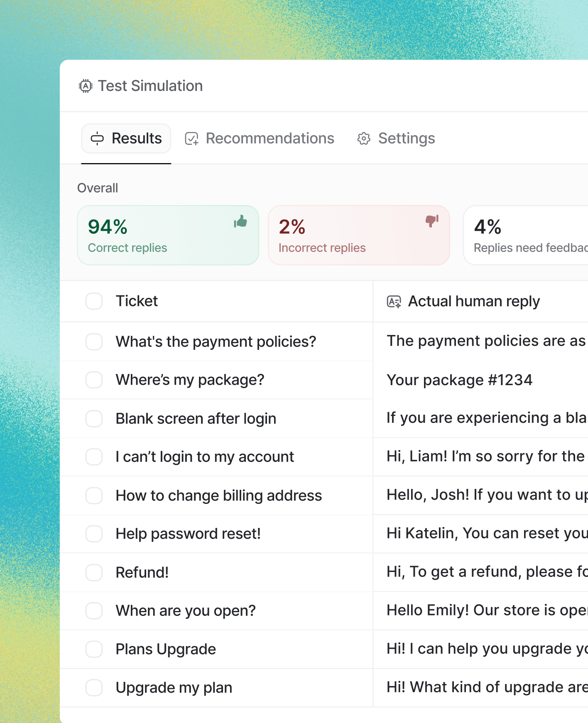Click the Actual human reply column icon
This screenshot has width=588, height=723.
pos(394,302)
